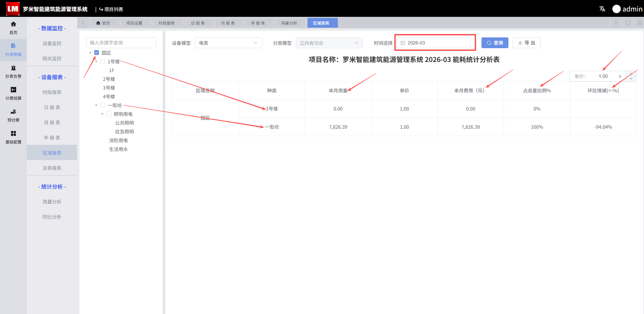Open the 分类模型 正向有功总 dropdown
Screen dimensions: 644x314
(x=329, y=43)
